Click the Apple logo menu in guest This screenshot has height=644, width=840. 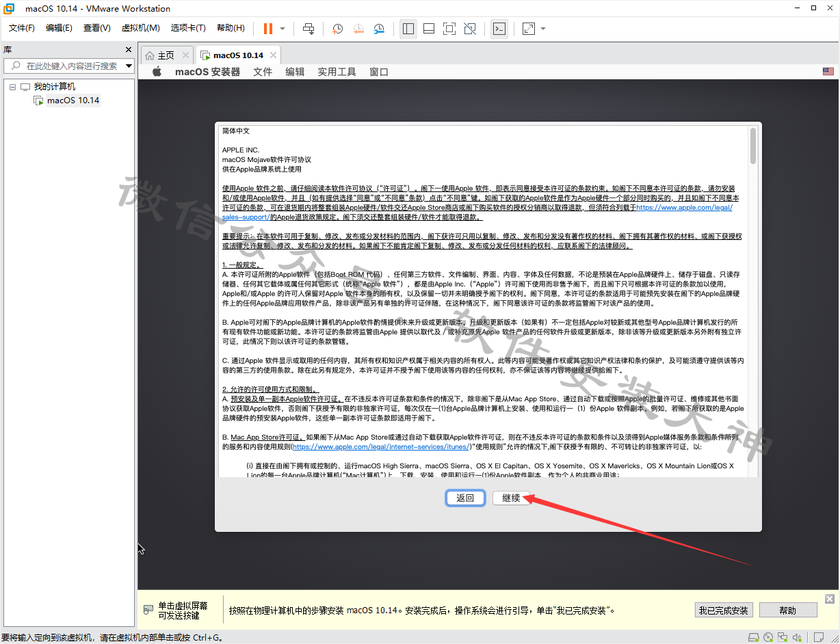pyautogui.click(x=157, y=72)
